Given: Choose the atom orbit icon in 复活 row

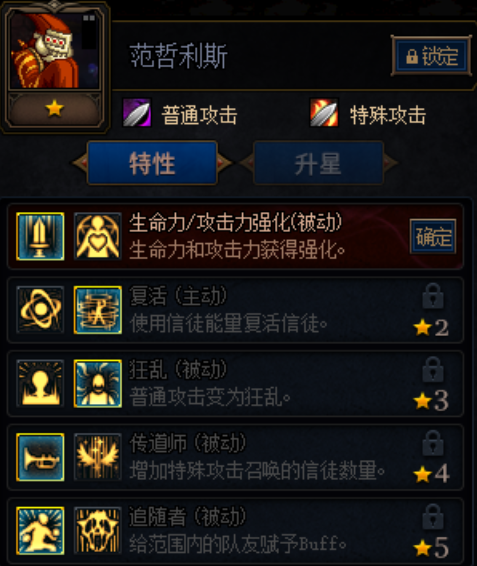Looking at the screenshot, I should 40,310.
